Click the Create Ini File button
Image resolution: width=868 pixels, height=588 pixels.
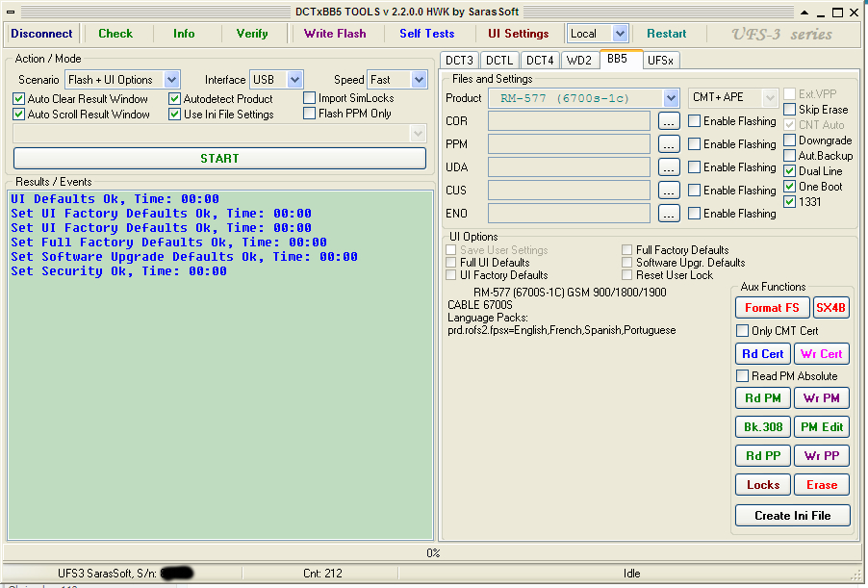793,516
